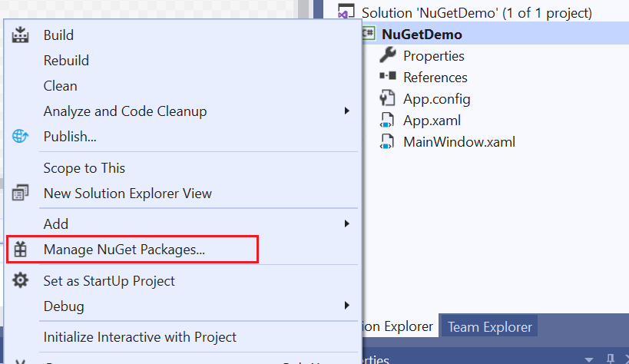Viewport: 629px width, 364px height.
Task: Open MainWindow.xaml in Solution Explorer
Action: point(459,141)
